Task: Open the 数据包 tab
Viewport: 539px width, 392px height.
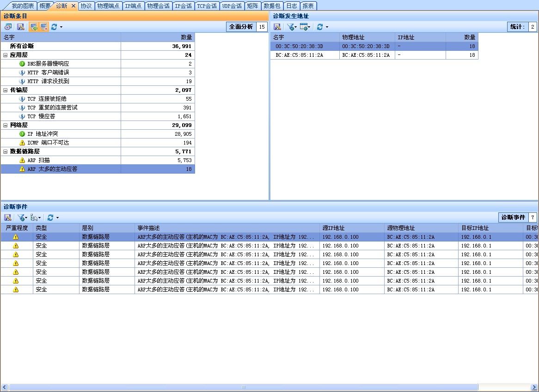Action: click(x=271, y=6)
